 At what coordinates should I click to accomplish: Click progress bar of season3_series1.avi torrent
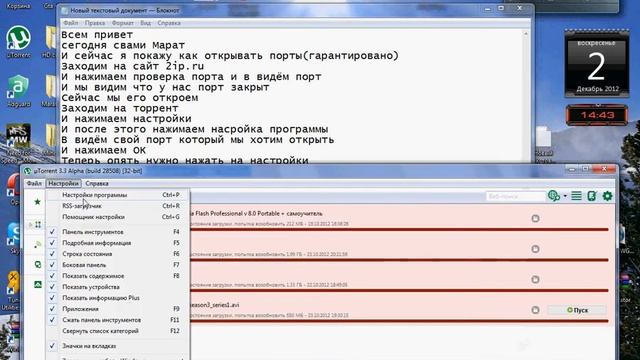click(x=399, y=321)
